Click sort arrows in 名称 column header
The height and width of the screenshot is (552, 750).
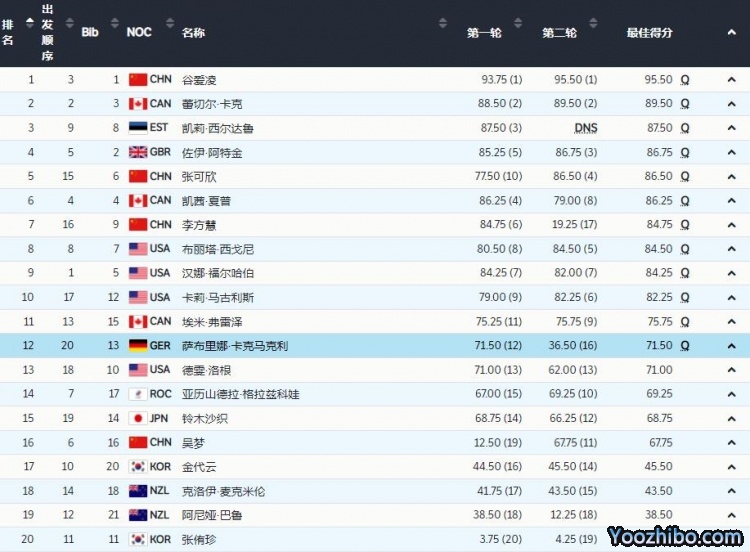click(443, 22)
